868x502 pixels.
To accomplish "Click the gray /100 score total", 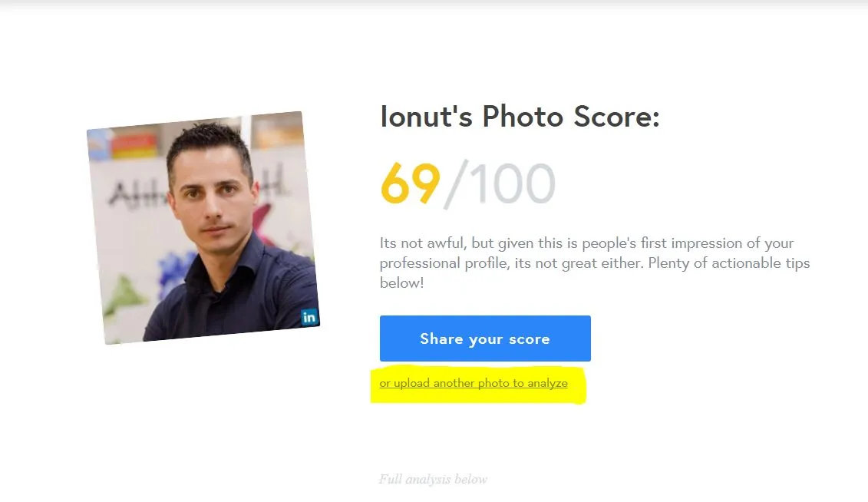I will pos(500,184).
